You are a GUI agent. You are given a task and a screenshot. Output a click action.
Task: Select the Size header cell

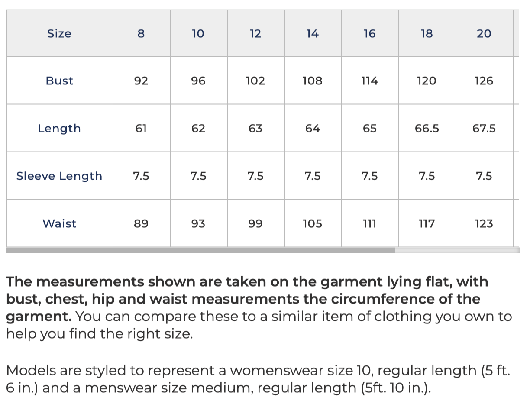(x=60, y=33)
